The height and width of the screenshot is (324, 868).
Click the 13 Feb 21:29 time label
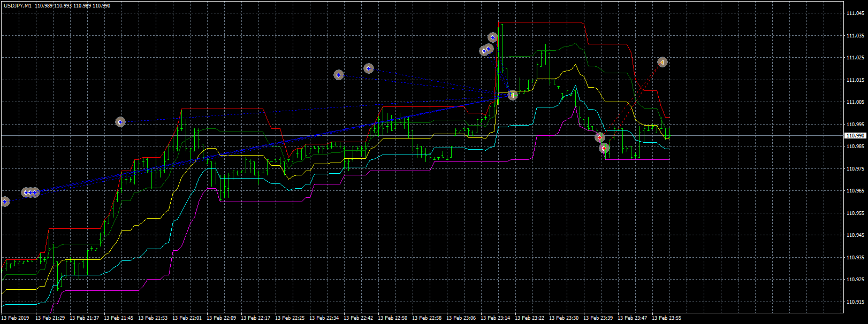(50, 318)
